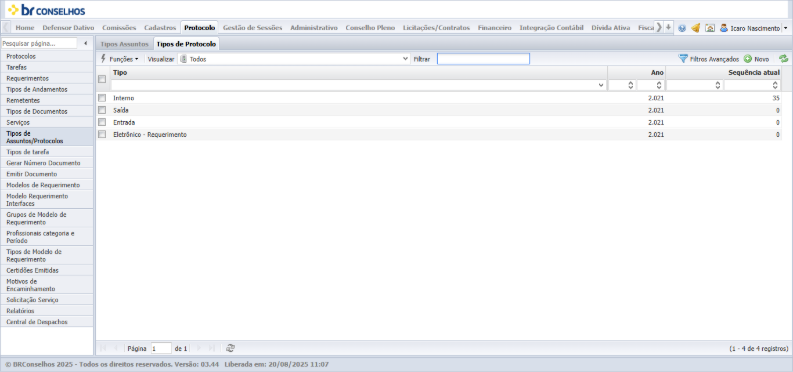The width and height of the screenshot is (793, 372).
Task: Select the Eletrônico - Requerimento row text
Action: click(150, 134)
